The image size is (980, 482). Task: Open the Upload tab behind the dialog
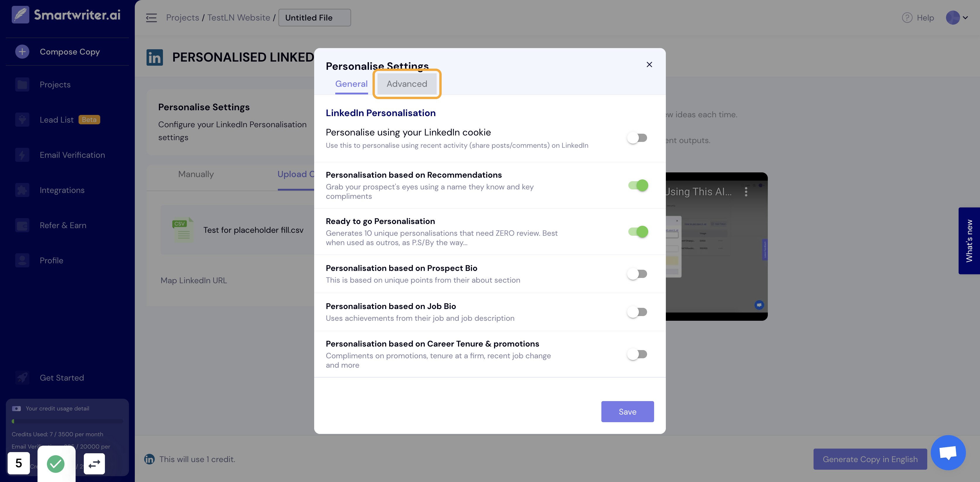(296, 174)
